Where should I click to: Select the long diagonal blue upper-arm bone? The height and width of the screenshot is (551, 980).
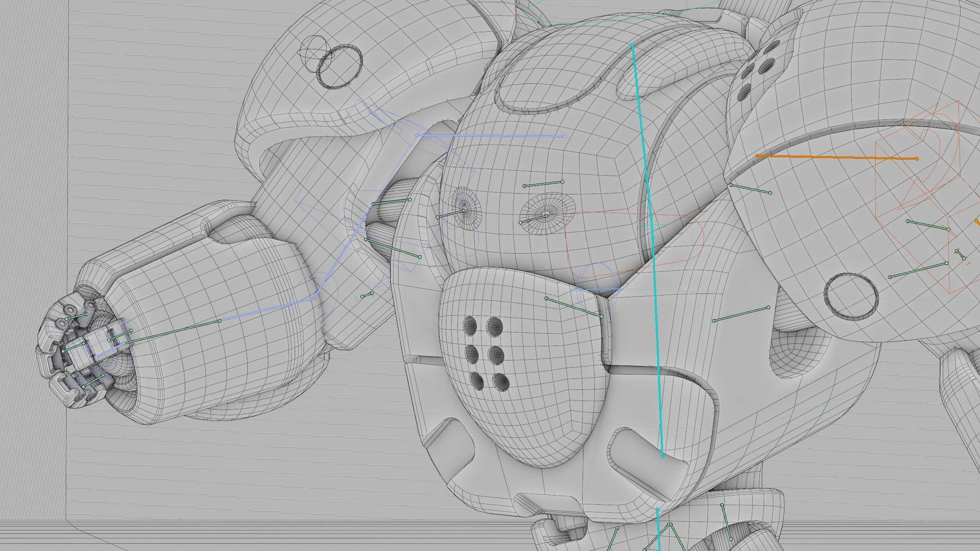pyautogui.click(x=339, y=258)
